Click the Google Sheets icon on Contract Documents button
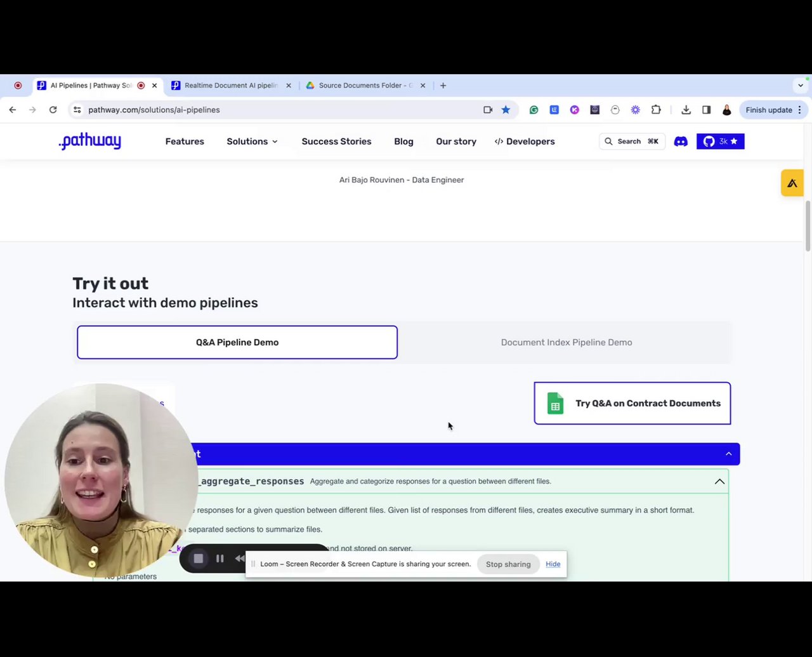 click(x=556, y=403)
